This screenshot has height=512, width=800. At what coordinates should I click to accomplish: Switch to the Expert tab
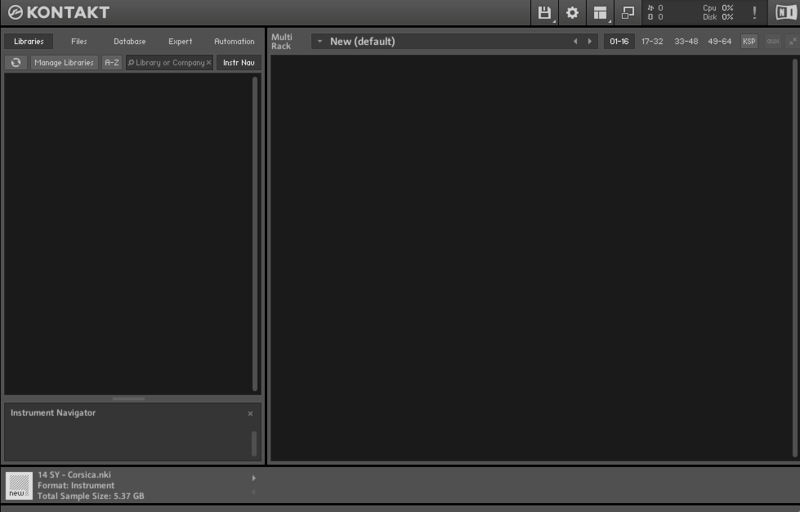(x=180, y=41)
